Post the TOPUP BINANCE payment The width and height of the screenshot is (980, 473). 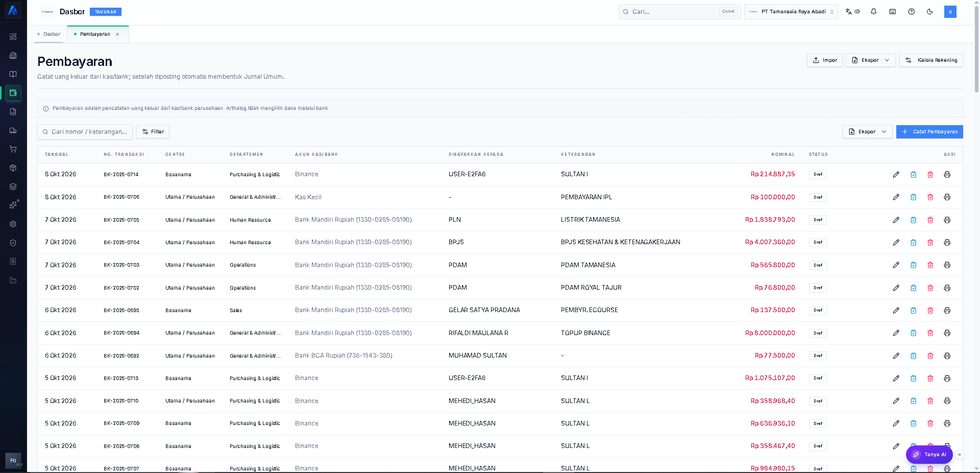[x=913, y=333]
